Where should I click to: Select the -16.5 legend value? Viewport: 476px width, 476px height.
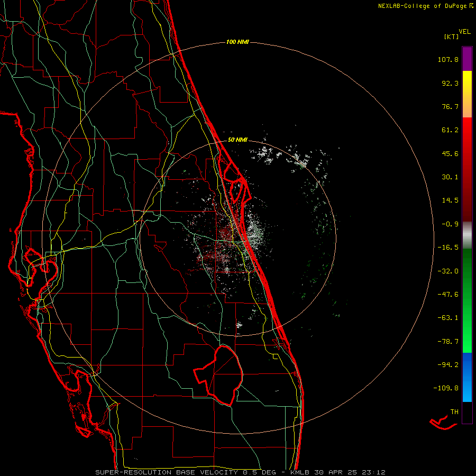[x=448, y=248]
